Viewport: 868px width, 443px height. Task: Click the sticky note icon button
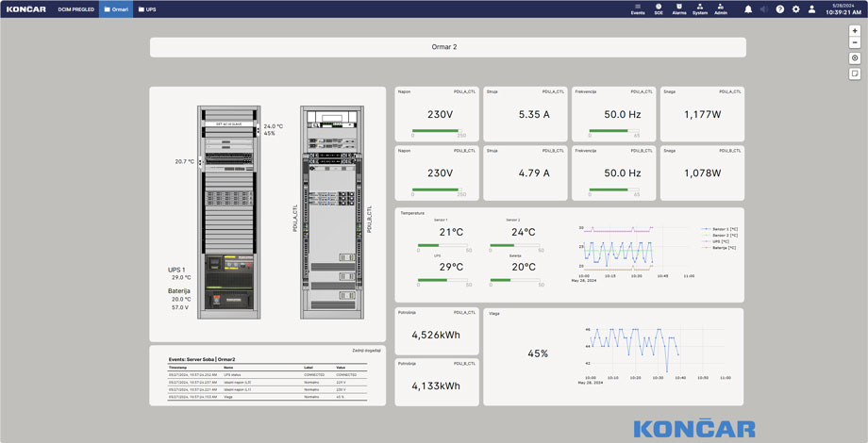pyautogui.click(x=855, y=74)
